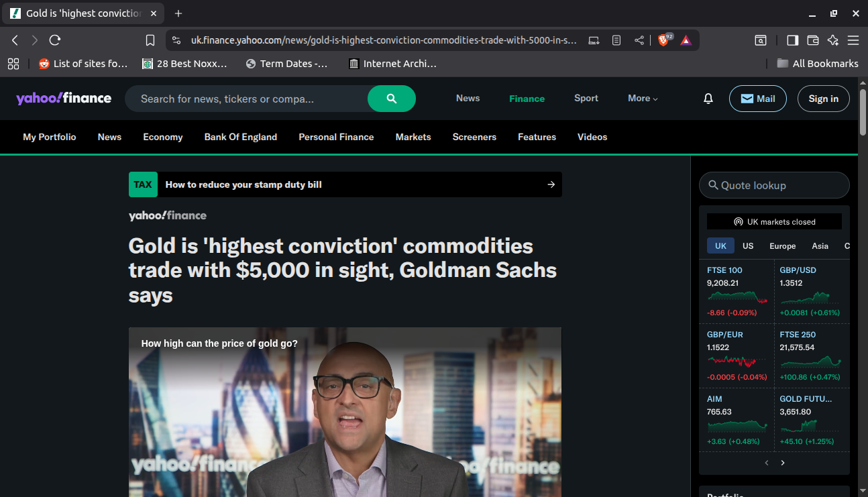Open the apps grid icon in bookmarks bar

click(13, 64)
